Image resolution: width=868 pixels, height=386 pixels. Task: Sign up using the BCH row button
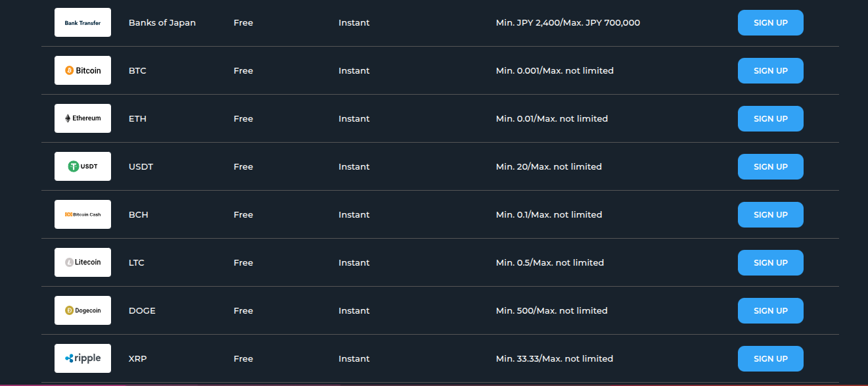coord(770,214)
